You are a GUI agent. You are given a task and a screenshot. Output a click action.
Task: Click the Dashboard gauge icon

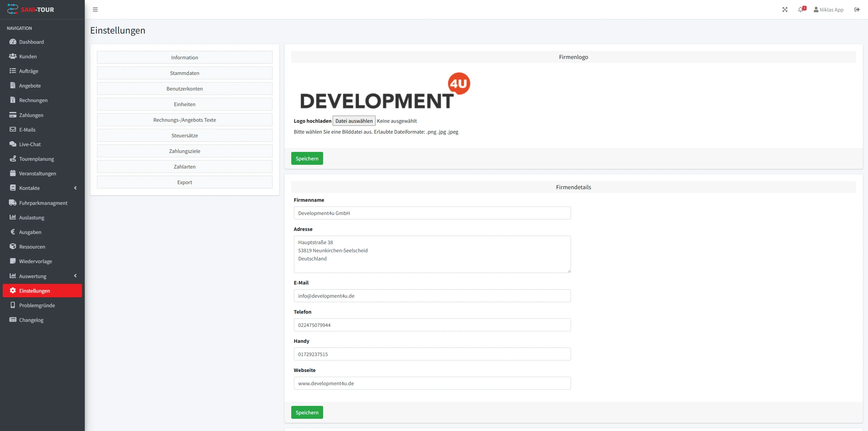click(13, 42)
